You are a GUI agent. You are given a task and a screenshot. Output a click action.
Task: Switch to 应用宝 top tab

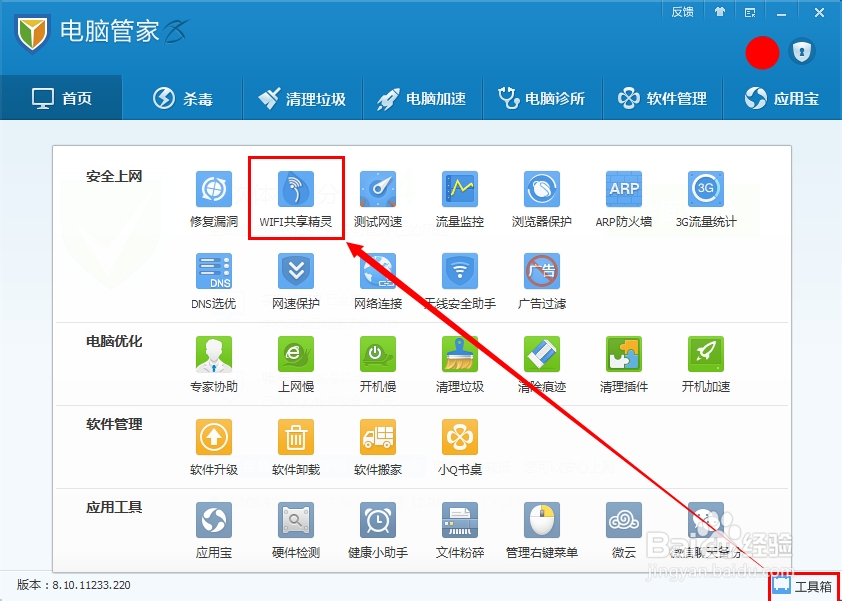(782, 98)
